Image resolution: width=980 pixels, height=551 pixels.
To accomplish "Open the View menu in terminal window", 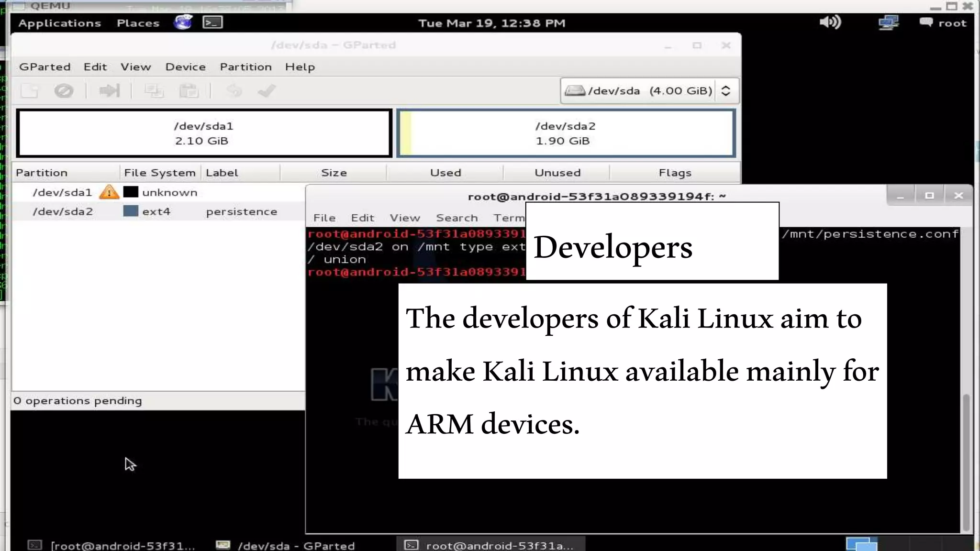I will point(405,218).
